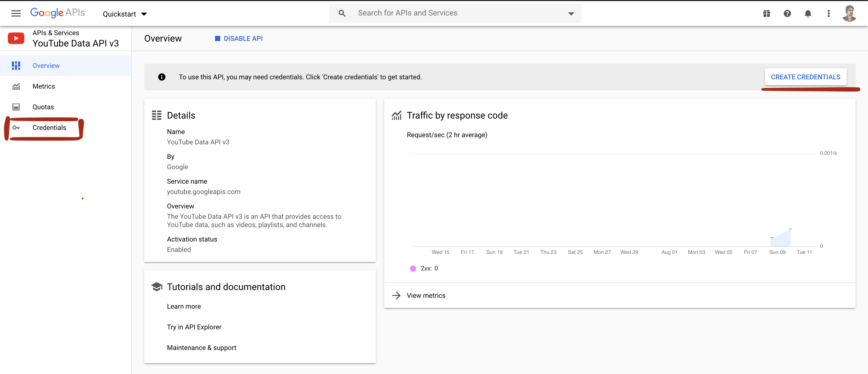Click the Credentials key icon

(16, 128)
